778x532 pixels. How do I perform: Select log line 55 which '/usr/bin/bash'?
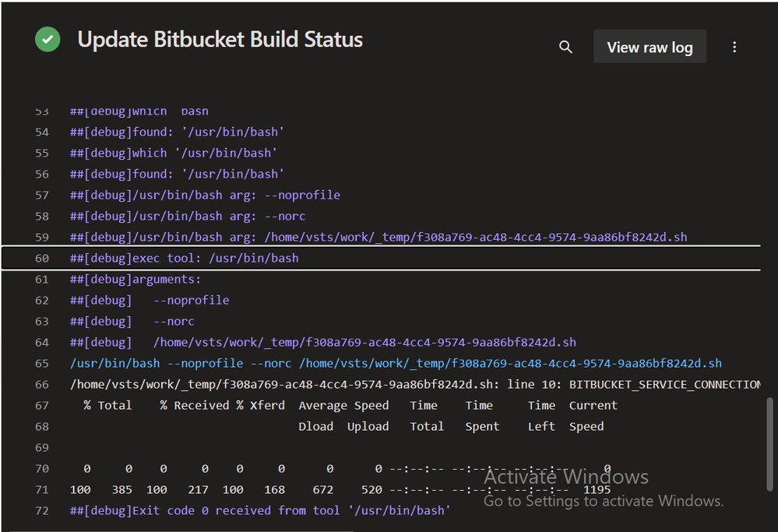point(174,153)
